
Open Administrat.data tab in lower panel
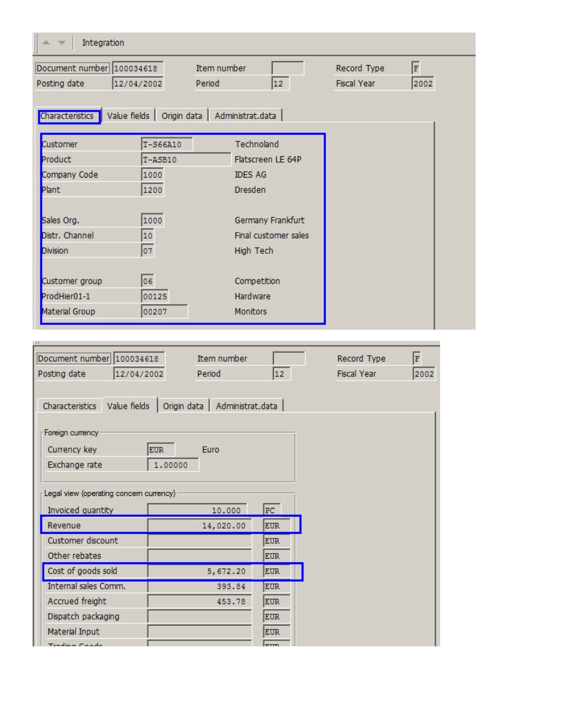point(247,406)
